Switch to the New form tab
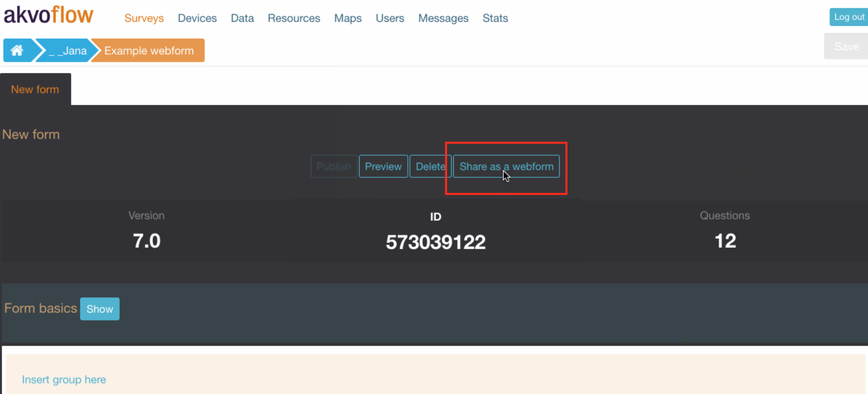This screenshot has width=868, height=394. 35,89
